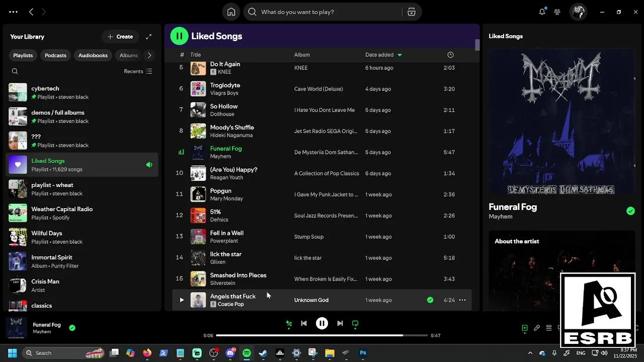Open the Mayhem artist link in Now Playing panel
Image resolution: width=644 pixels, height=362 pixels.
(x=501, y=217)
